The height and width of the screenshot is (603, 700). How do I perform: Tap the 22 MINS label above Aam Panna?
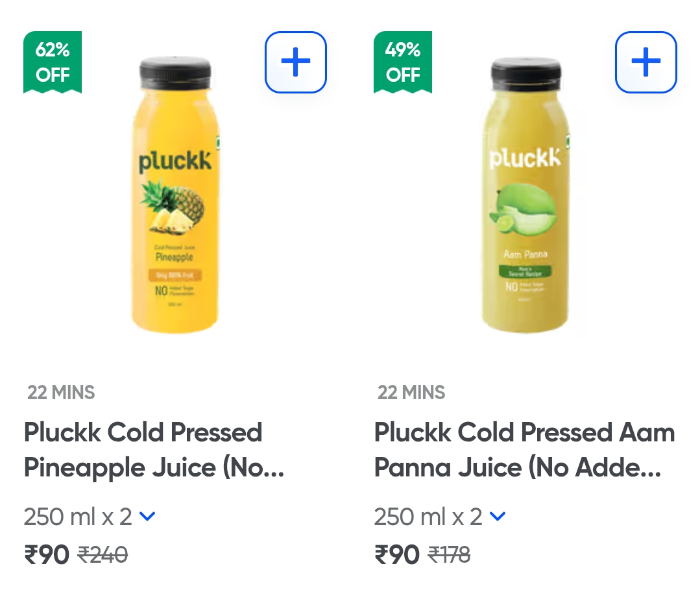(411, 393)
